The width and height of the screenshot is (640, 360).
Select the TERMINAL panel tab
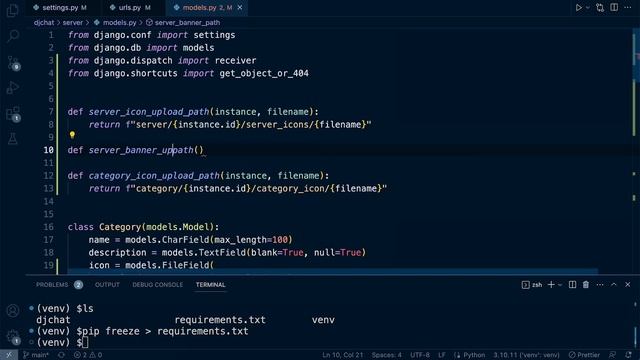click(211, 284)
